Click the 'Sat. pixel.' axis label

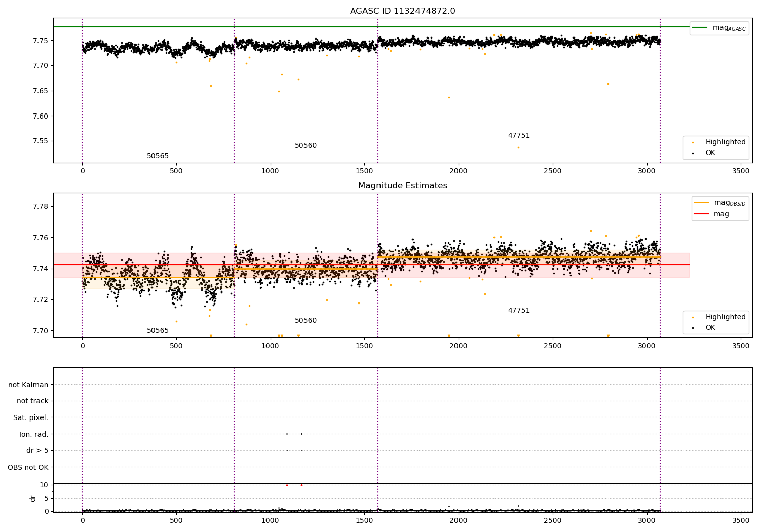pyautogui.click(x=31, y=418)
